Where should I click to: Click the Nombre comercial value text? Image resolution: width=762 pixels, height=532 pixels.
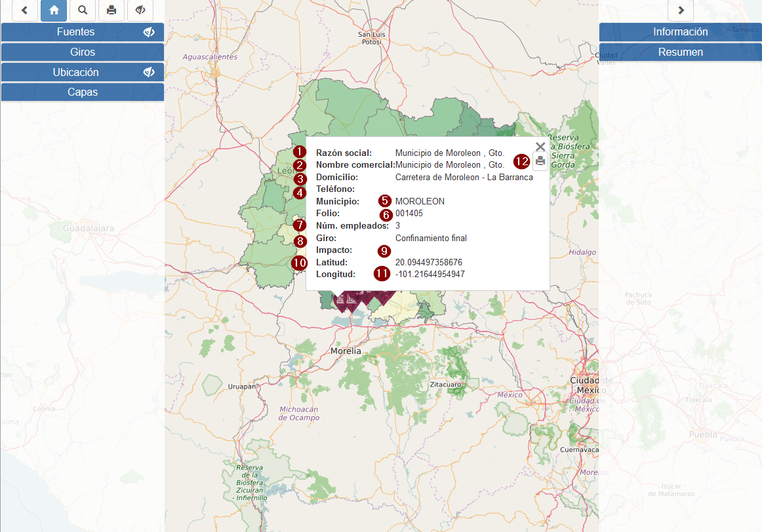point(450,165)
